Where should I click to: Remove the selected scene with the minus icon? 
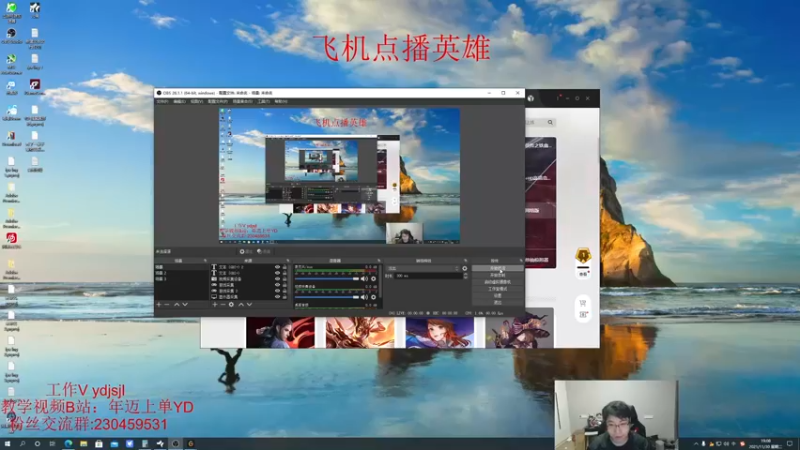click(167, 305)
